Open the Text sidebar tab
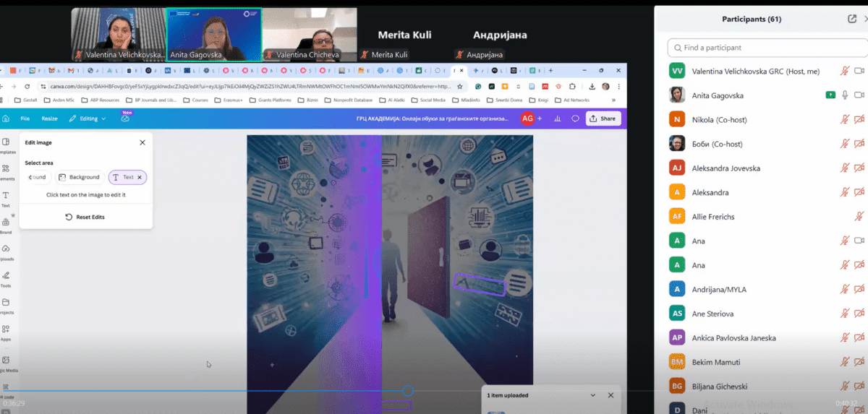The image size is (868, 414). click(6, 199)
